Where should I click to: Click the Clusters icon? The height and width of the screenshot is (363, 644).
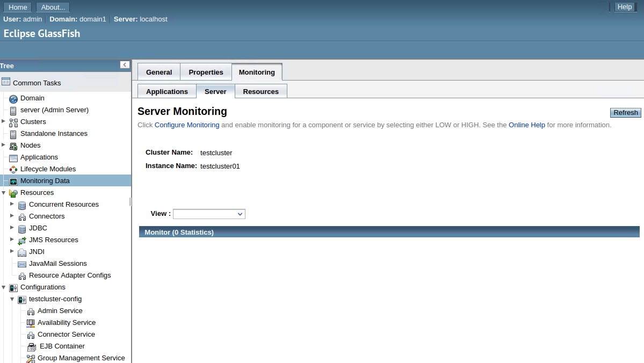(13, 122)
